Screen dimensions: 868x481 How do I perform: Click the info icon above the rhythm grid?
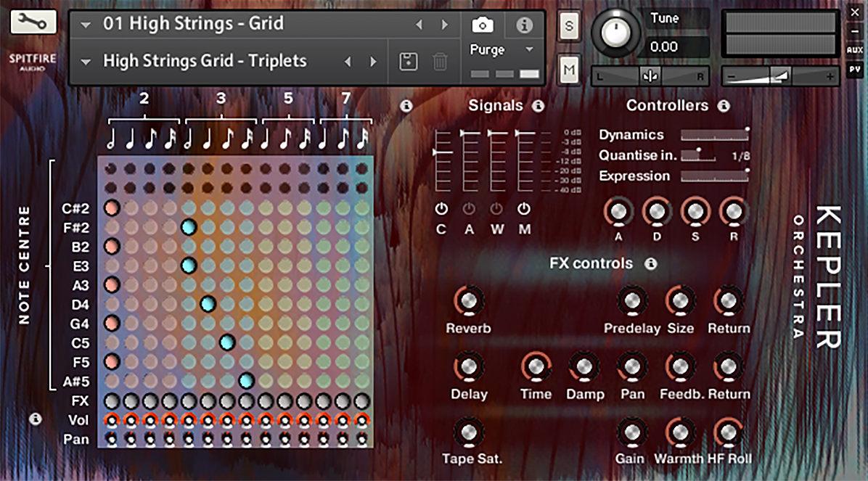pyautogui.click(x=407, y=106)
